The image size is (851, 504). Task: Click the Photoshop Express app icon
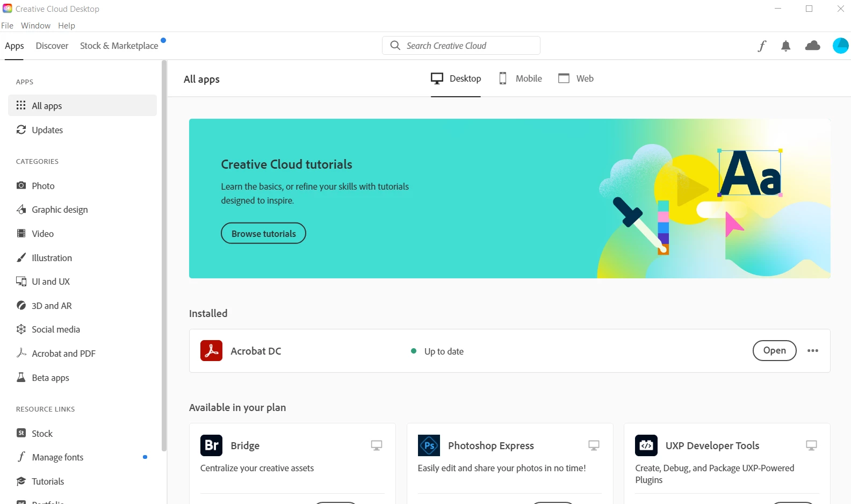point(429,445)
